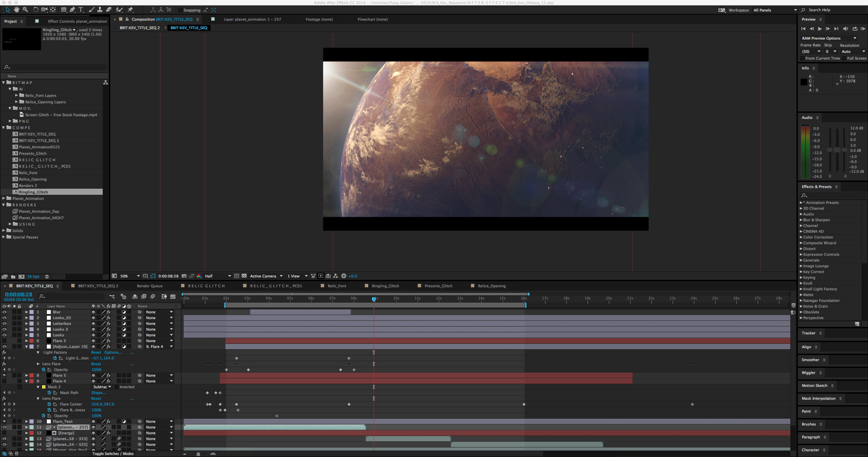The image size is (868, 457).
Task: Select the Eraser tool
Action: point(109,10)
